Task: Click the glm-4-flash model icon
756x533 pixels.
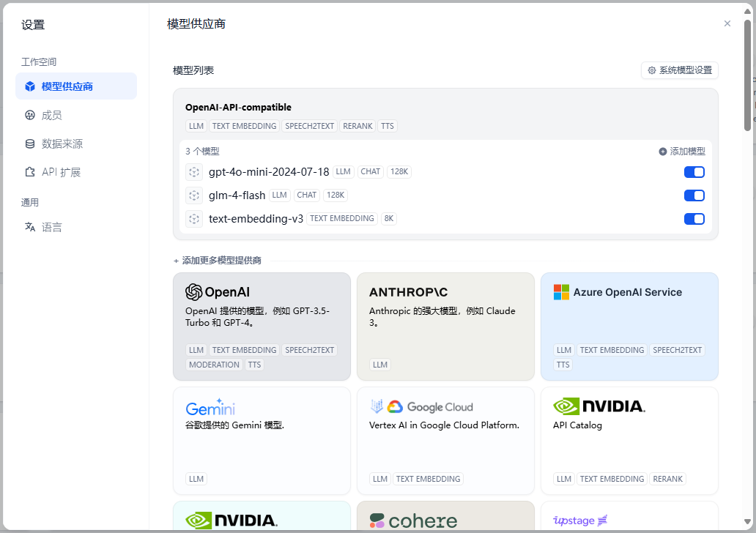Action: (x=194, y=195)
